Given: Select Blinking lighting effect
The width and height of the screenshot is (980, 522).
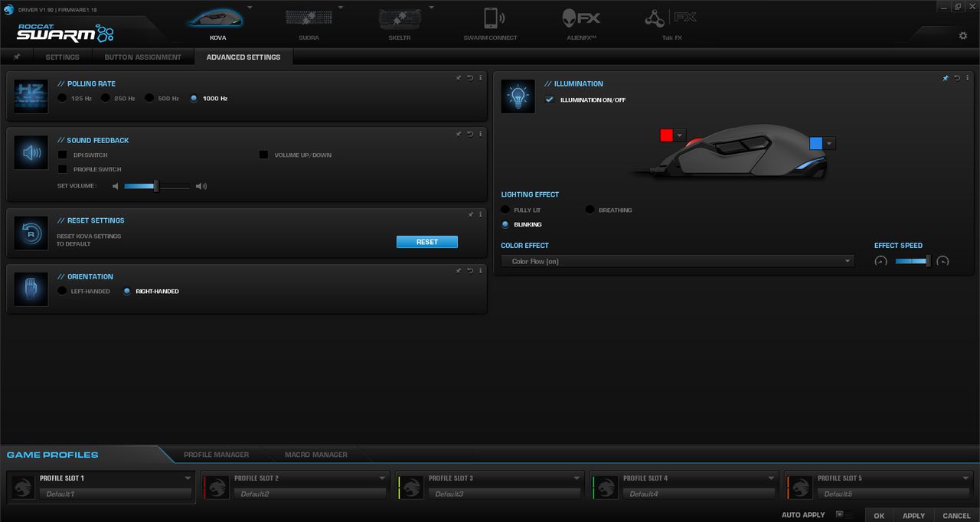Looking at the screenshot, I should (505, 224).
